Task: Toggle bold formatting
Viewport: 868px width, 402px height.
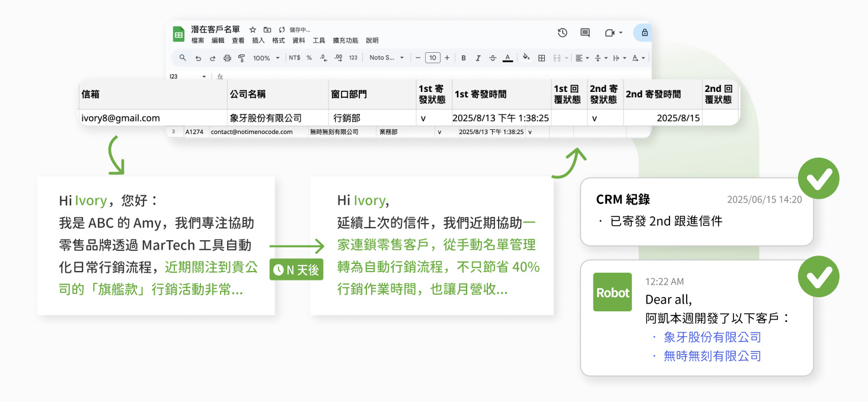Action: pyautogui.click(x=464, y=58)
